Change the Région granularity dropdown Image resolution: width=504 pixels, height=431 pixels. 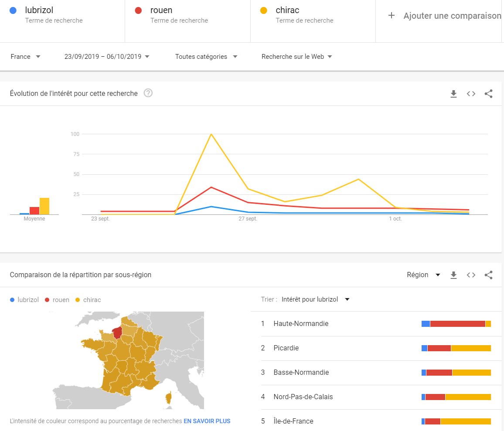point(423,275)
